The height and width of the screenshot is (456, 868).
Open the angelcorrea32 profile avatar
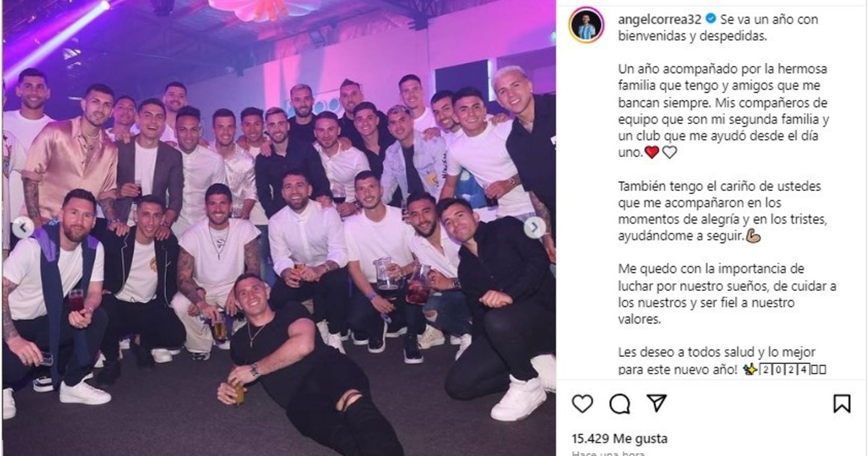586,25
